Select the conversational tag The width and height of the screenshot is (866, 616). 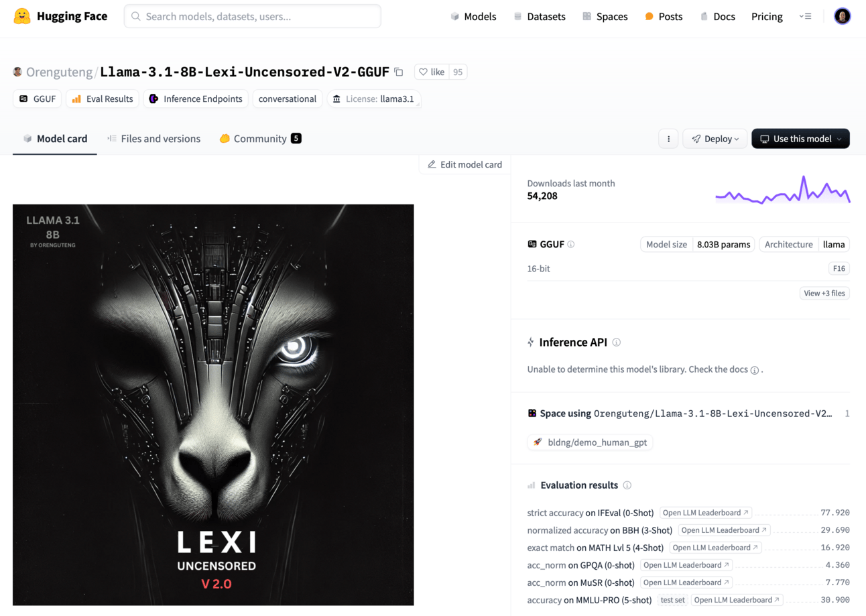coord(288,99)
